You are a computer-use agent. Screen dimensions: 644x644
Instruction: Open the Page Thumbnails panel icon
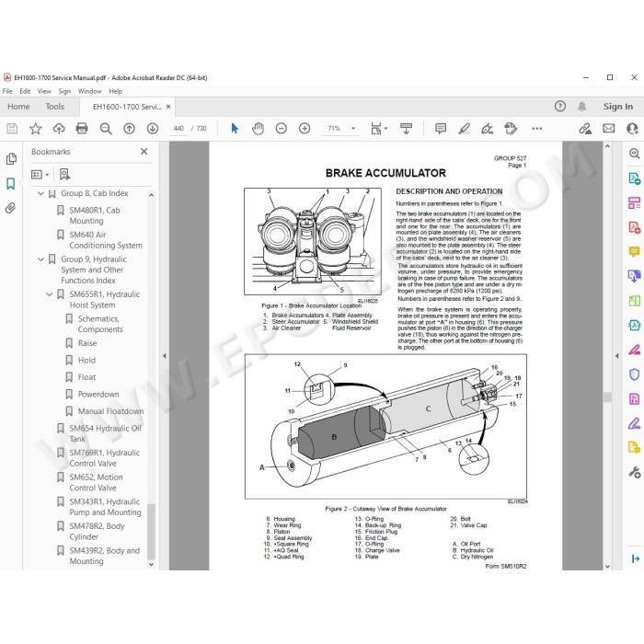[11, 159]
